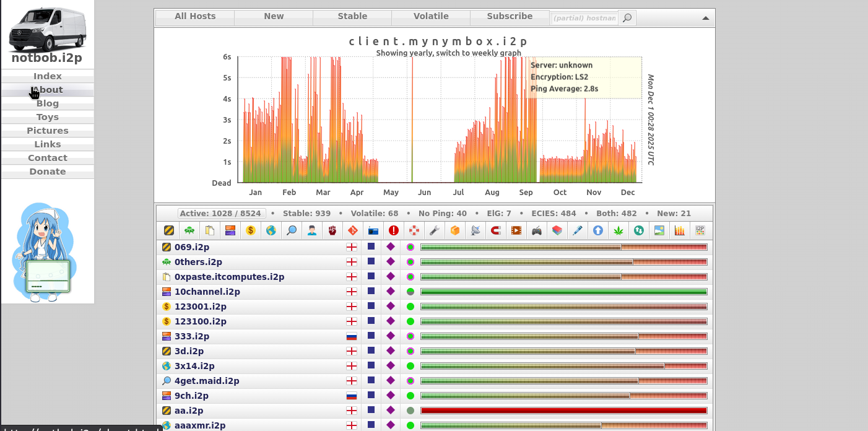The width and height of the screenshot is (868, 431).
Task: Click the dollar coin category filter icon
Action: [x=251, y=230]
